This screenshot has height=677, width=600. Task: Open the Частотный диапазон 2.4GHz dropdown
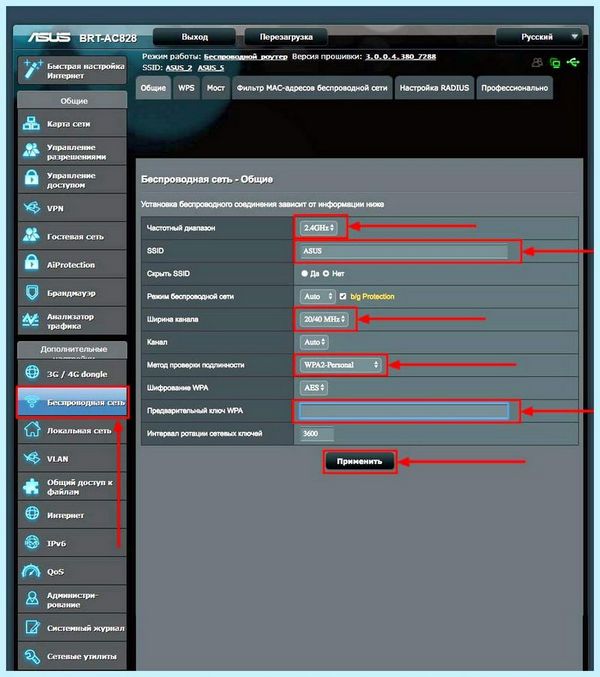pos(318,228)
